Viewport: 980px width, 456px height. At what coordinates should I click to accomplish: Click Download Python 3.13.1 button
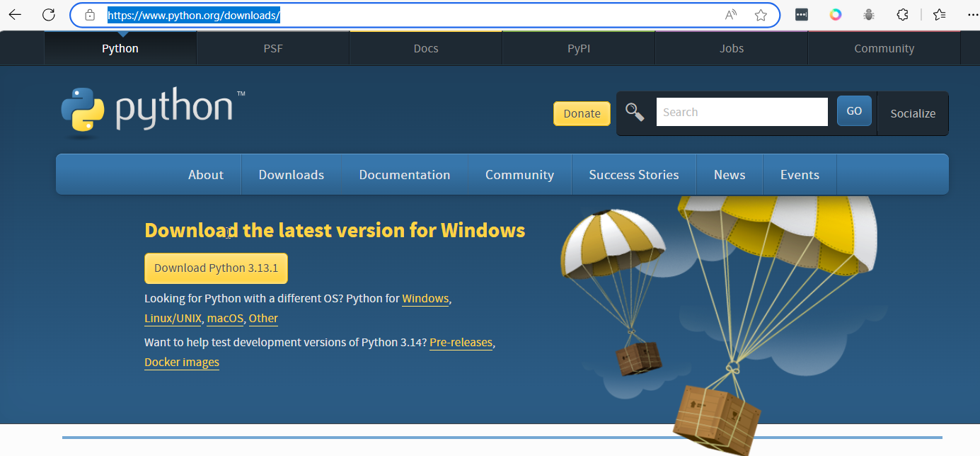click(x=216, y=268)
